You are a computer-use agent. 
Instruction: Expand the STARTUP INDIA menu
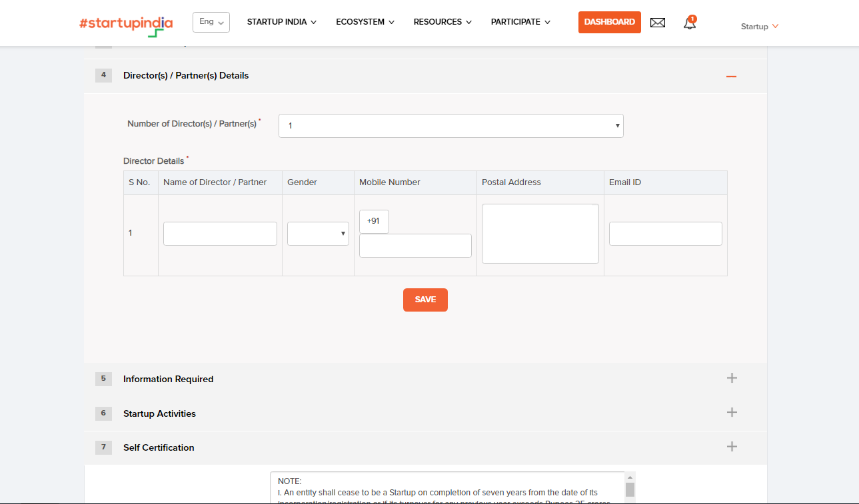pos(281,21)
